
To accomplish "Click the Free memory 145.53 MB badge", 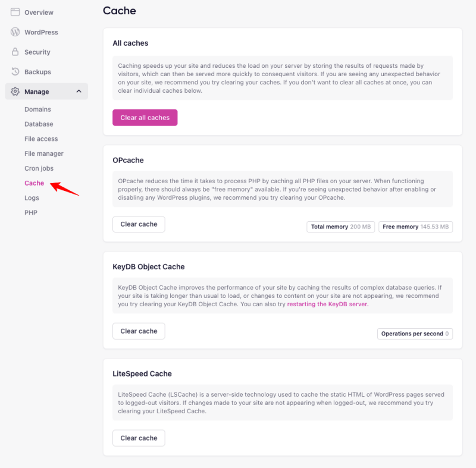I will [x=415, y=227].
